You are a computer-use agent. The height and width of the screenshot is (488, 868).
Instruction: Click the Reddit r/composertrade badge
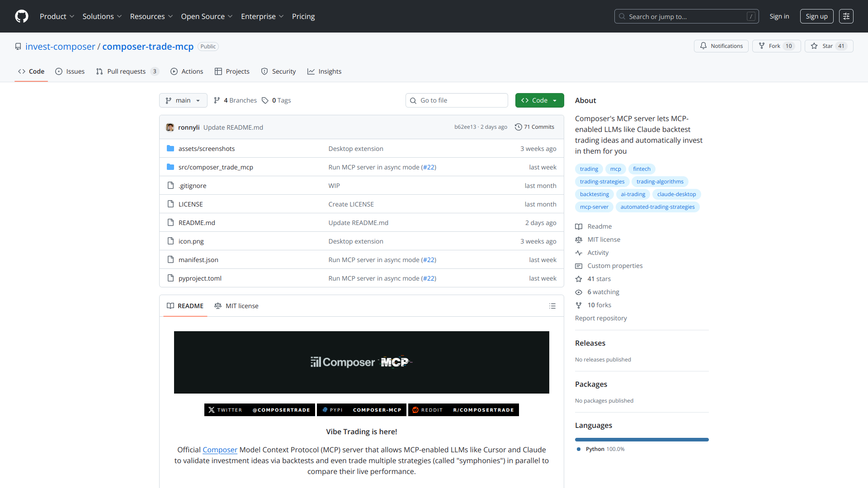point(463,410)
